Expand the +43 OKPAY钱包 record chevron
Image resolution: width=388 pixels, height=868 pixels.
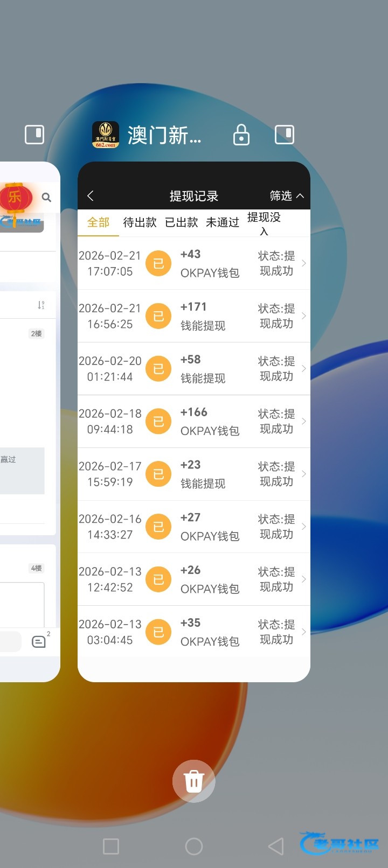304,263
